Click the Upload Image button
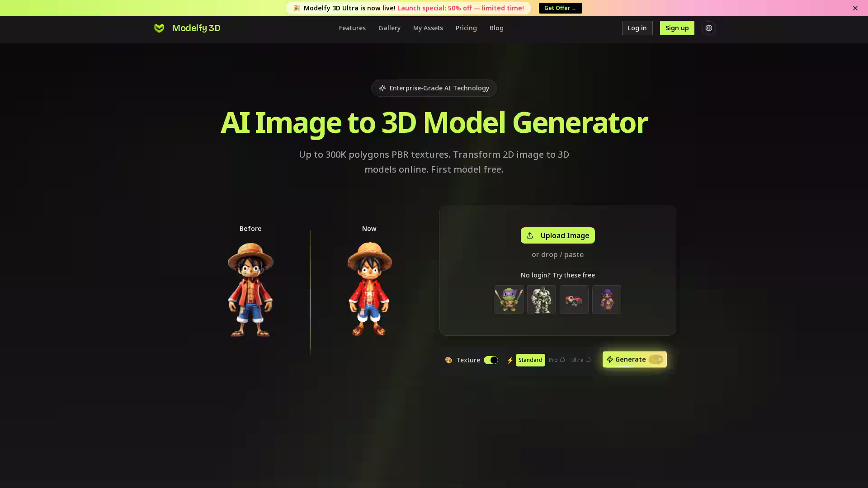 click(x=557, y=235)
